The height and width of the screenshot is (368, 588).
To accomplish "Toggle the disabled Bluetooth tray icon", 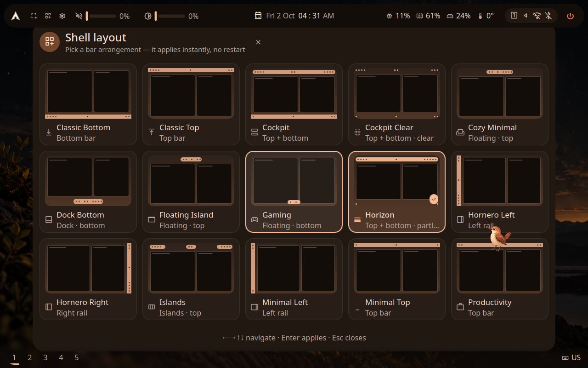I will tap(548, 16).
